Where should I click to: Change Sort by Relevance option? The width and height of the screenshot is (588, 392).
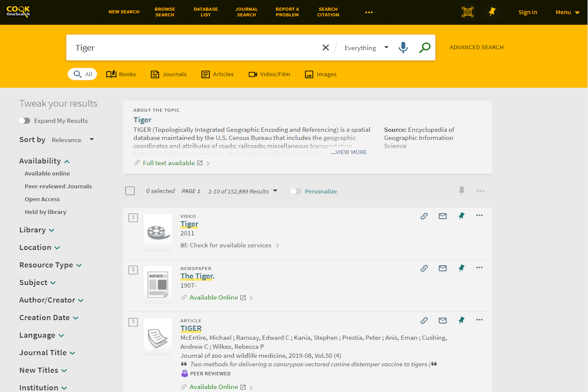pyautogui.click(x=73, y=140)
